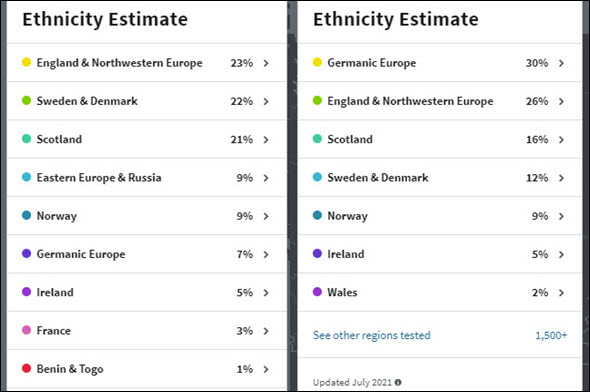Click the info icon beside Updated July 2021
The width and height of the screenshot is (590, 392).
pos(398,382)
